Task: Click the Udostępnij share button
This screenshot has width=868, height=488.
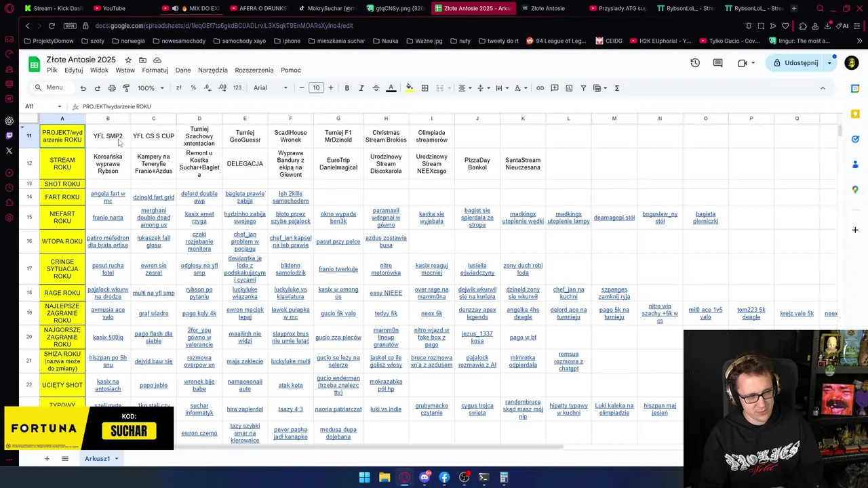Action: click(x=795, y=63)
